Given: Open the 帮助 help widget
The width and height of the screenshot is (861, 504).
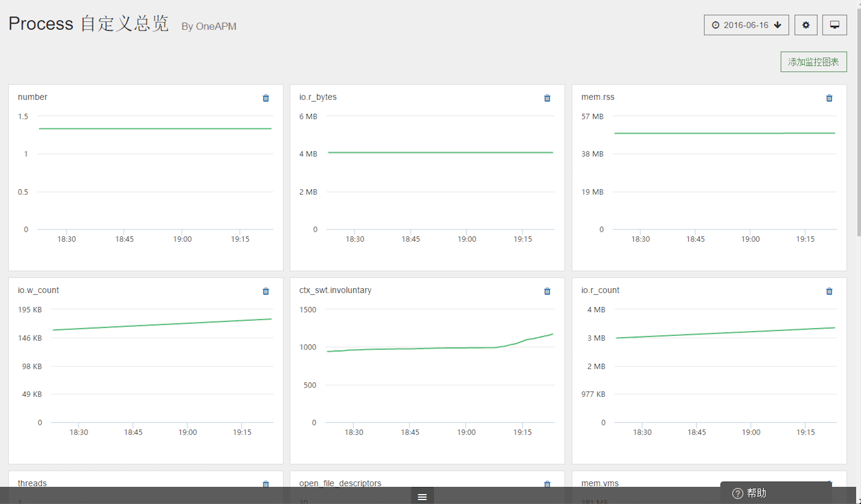Looking at the screenshot, I should 776,493.
